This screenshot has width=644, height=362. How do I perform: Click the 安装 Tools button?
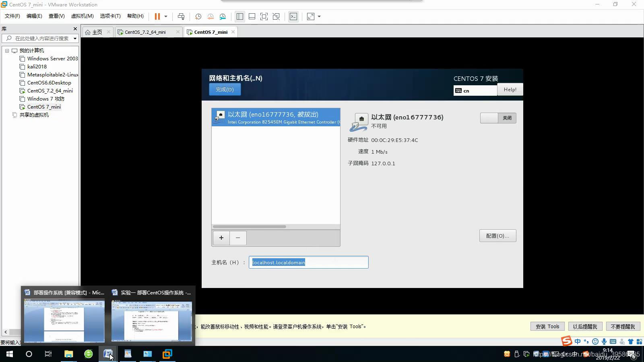click(547, 327)
